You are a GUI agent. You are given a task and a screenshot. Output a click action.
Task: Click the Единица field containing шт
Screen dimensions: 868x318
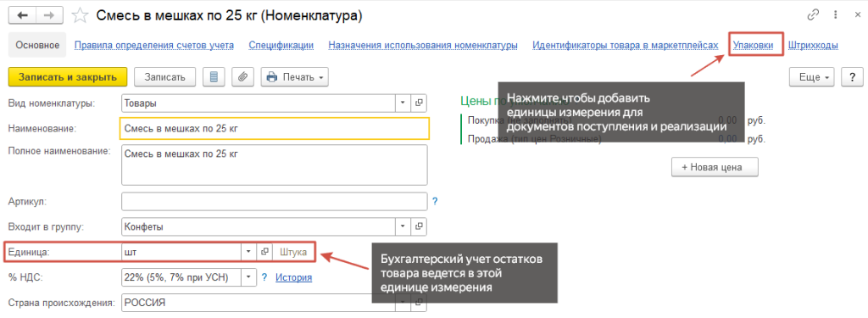(x=181, y=252)
